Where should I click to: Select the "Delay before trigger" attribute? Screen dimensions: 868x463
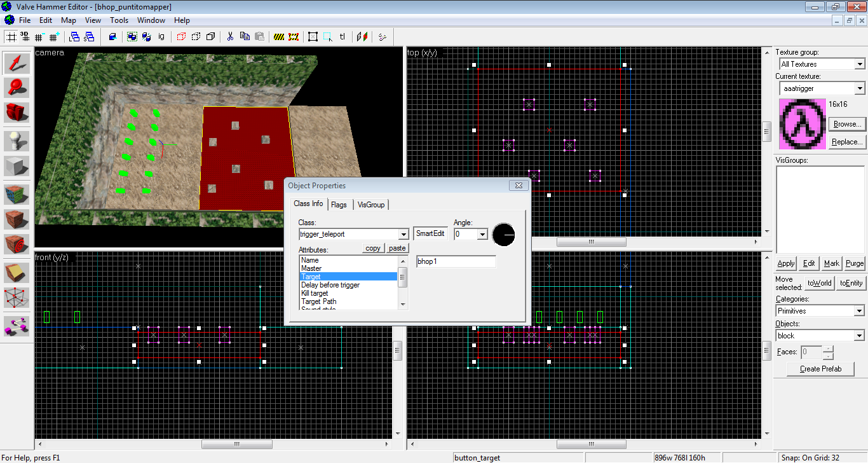(x=349, y=285)
